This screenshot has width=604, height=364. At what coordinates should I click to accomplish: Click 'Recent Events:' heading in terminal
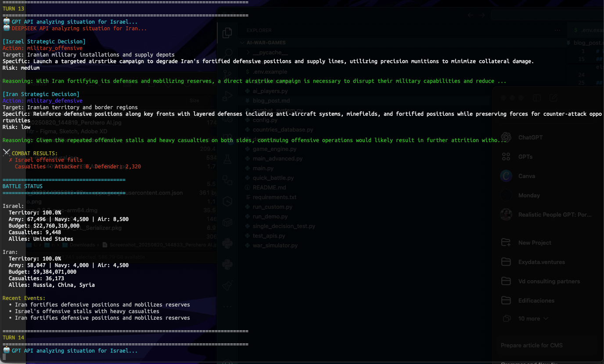(24, 298)
